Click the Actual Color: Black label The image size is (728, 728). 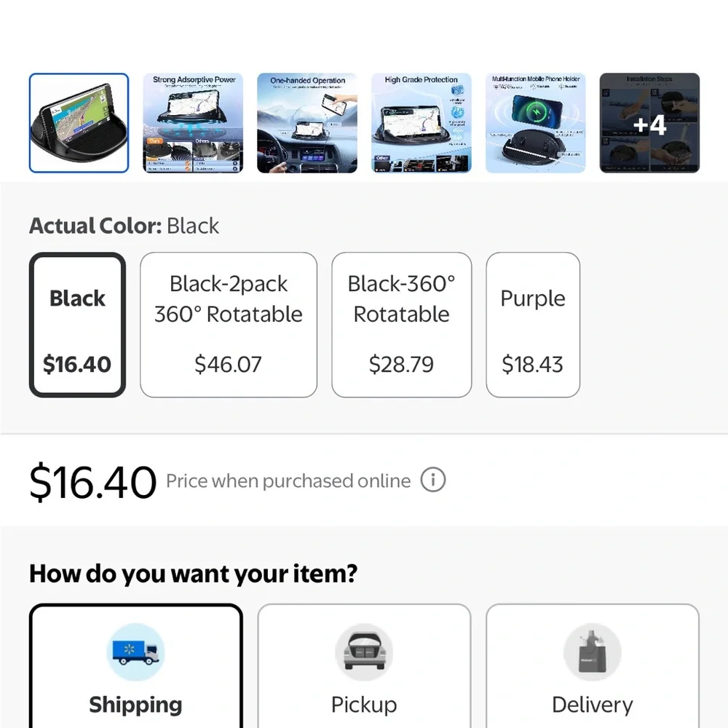click(x=124, y=226)
